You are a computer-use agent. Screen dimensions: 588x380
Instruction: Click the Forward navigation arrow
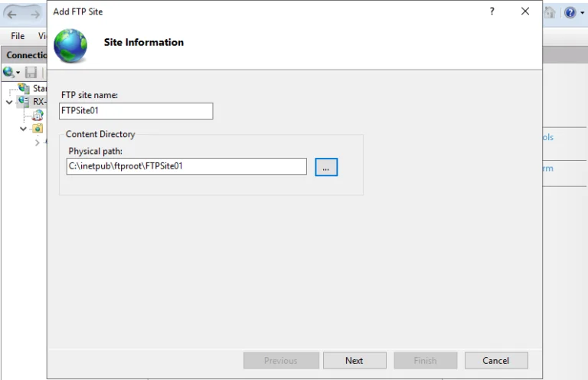pyautogui.click(x=35, y=15)
